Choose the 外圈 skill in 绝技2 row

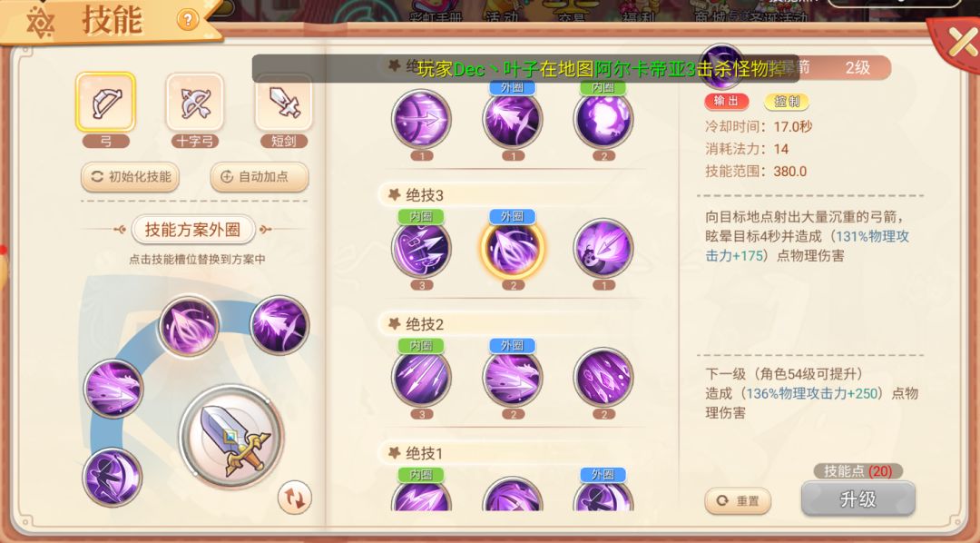click(x=513, y=378)
